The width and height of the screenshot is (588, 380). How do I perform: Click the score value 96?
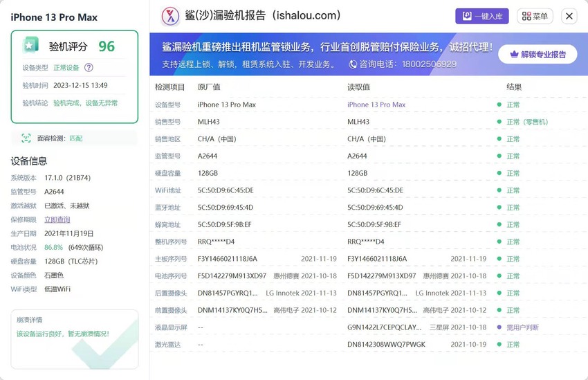[x=107, y=46]
